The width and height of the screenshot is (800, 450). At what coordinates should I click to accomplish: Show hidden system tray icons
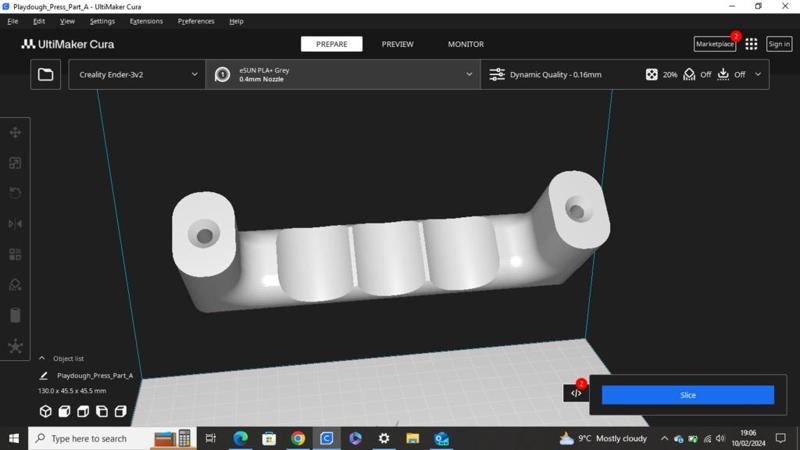664,438
